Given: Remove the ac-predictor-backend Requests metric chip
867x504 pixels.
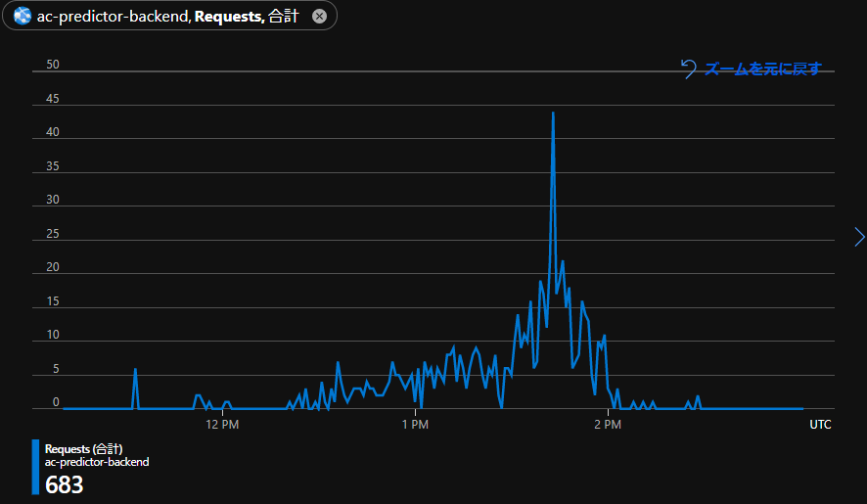Looking at the screenshot, I should point(319,17).
